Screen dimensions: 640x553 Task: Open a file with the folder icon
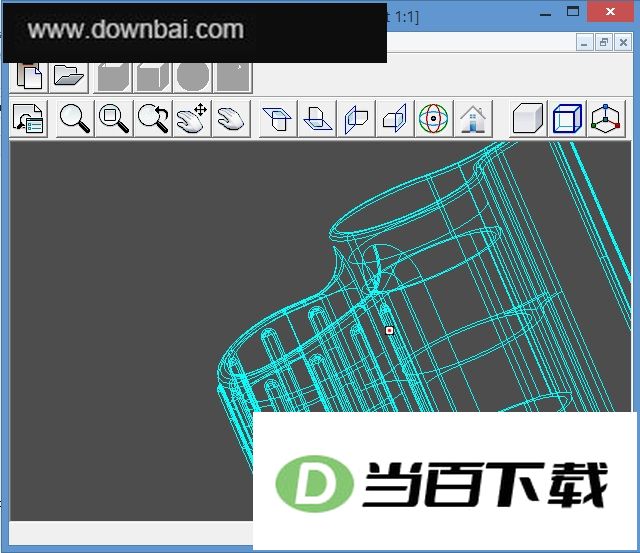click(69, 76)
